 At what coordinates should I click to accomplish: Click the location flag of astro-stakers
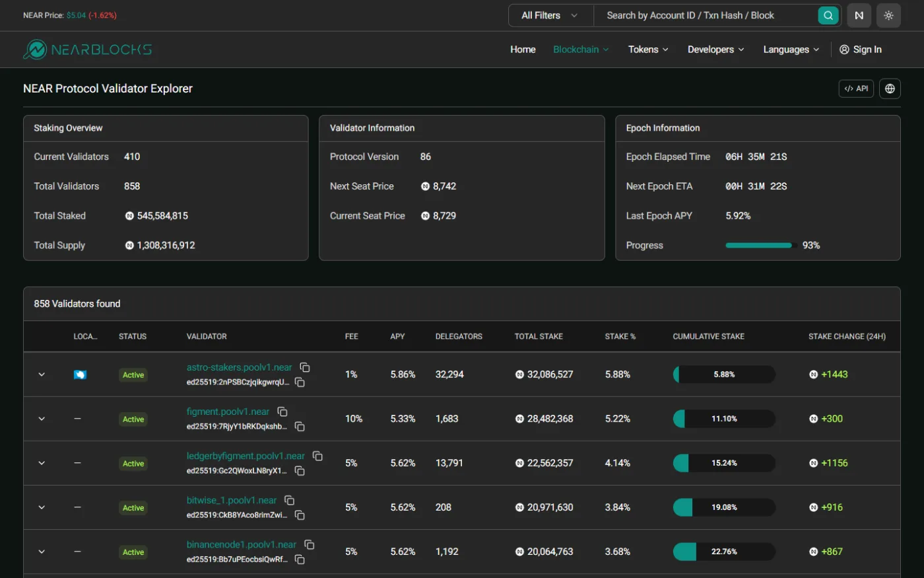(x=80, y=375)
